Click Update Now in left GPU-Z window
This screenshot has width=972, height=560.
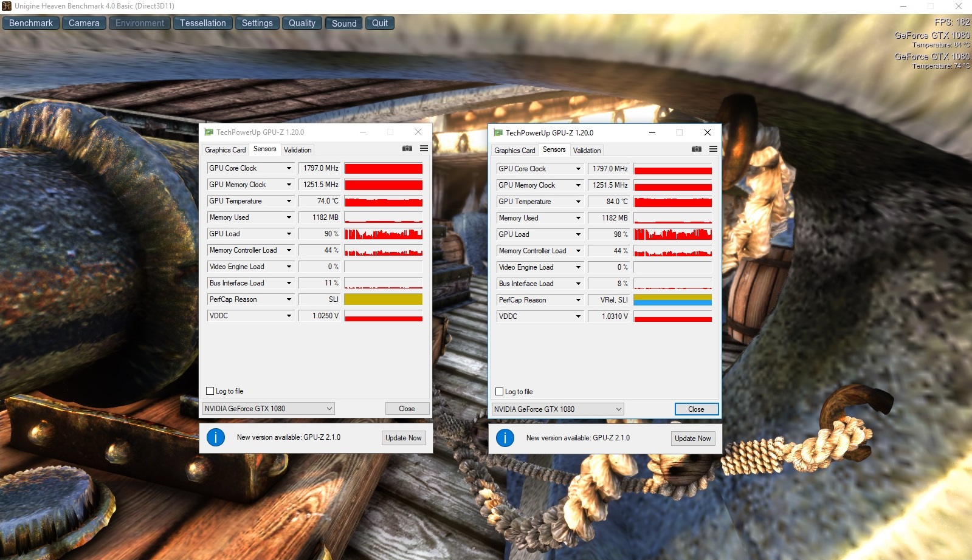[404, 438]
